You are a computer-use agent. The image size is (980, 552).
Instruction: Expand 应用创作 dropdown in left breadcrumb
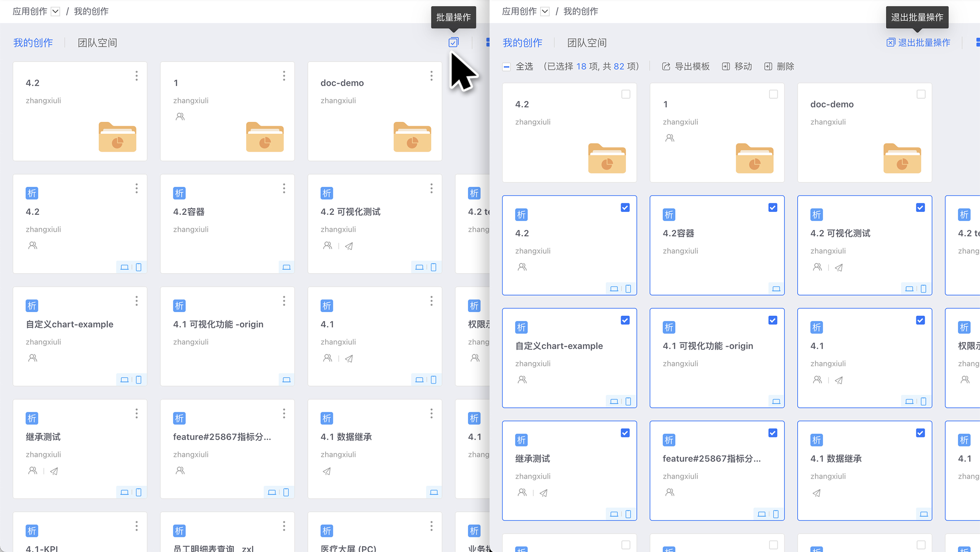click(x=55, y=11)
